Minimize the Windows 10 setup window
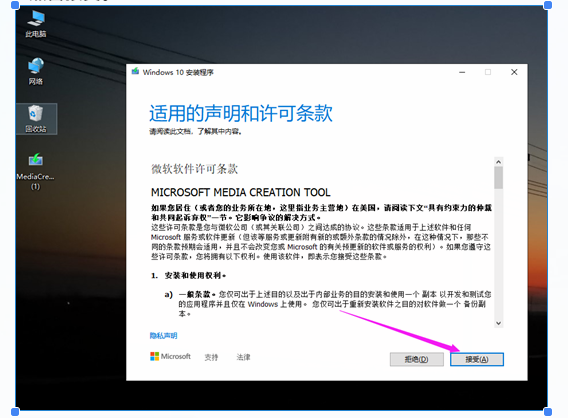This screenshot has width=568, height=418. click(x=462, y=72)
